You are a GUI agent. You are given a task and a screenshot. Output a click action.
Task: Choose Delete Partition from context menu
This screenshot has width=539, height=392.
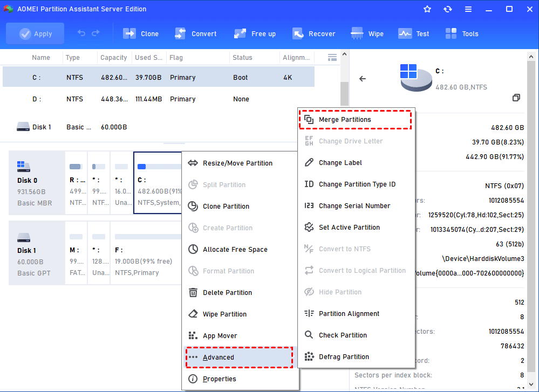point(240,293)
